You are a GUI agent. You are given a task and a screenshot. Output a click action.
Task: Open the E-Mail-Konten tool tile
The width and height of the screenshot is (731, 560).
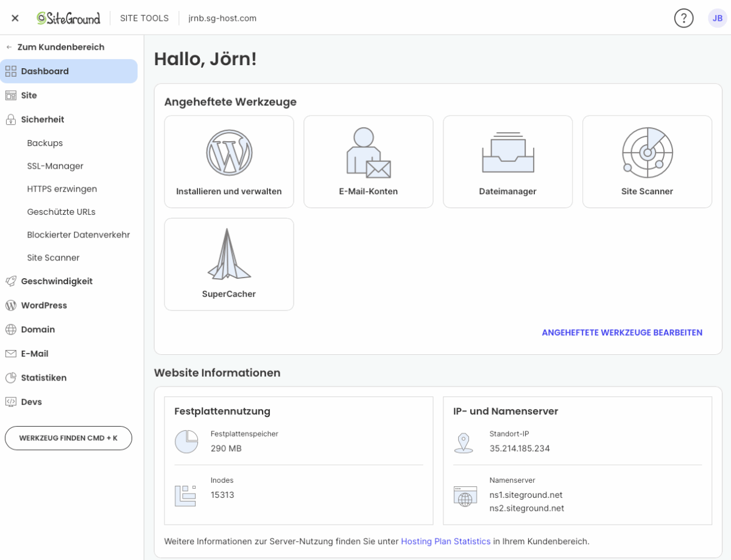click(368, 162)
